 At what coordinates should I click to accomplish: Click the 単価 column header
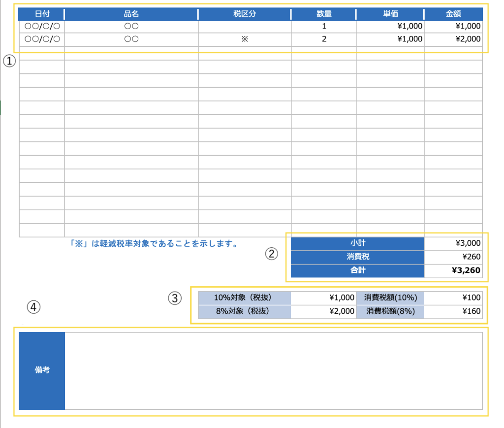tap(390, 14)
